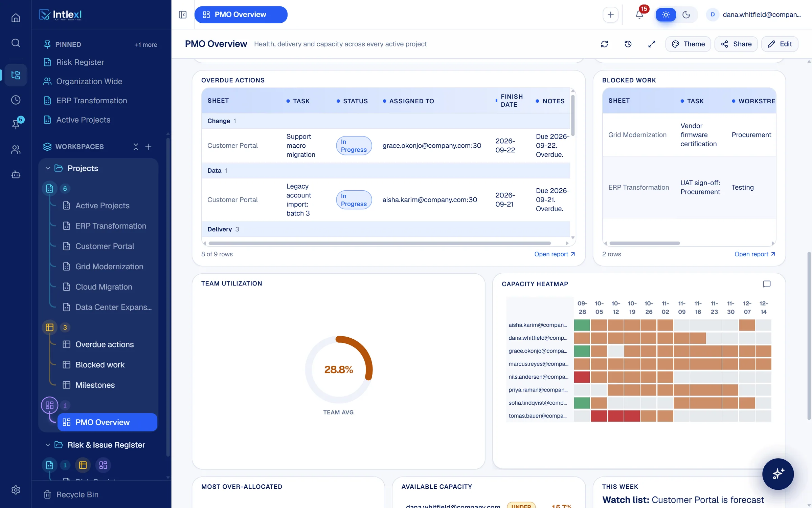Select red heatmap cell for nils.andersen
This screenshot has width=812, height=508.
(x=582, y=377)
